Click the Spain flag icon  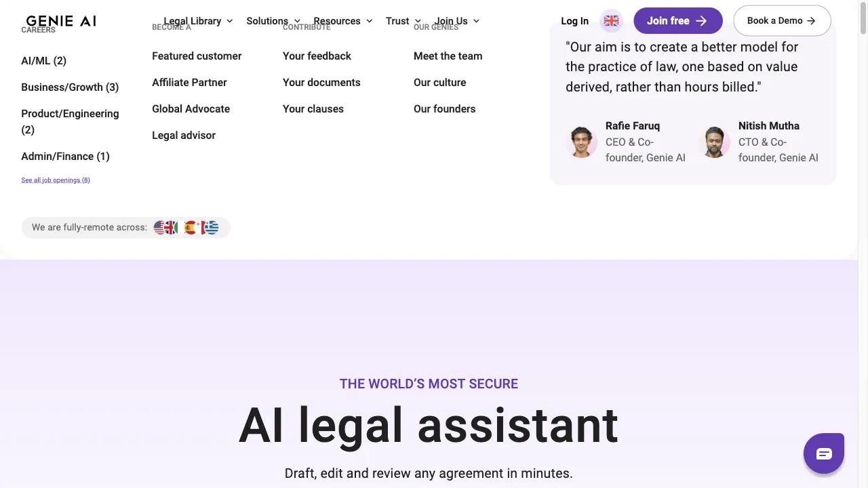tap(190, 228)
